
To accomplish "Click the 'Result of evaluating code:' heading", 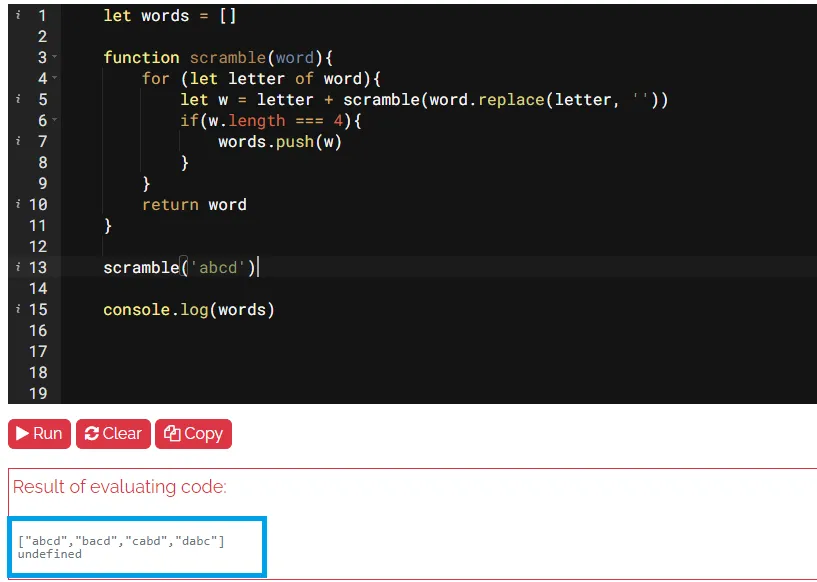I will pos(120,487).
